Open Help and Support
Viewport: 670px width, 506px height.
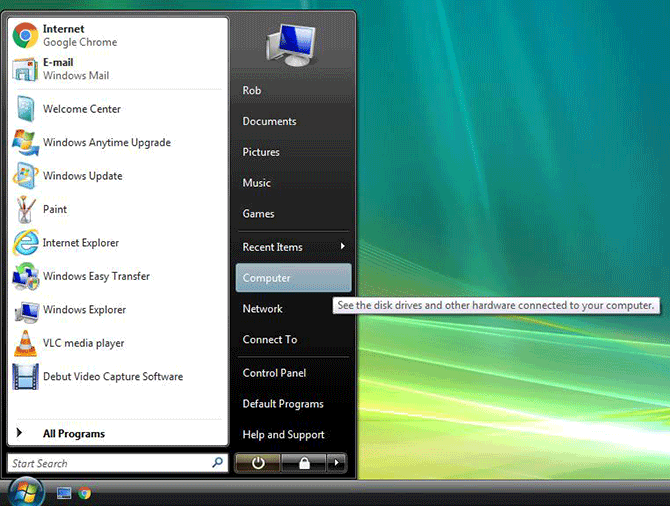point(283,435)
